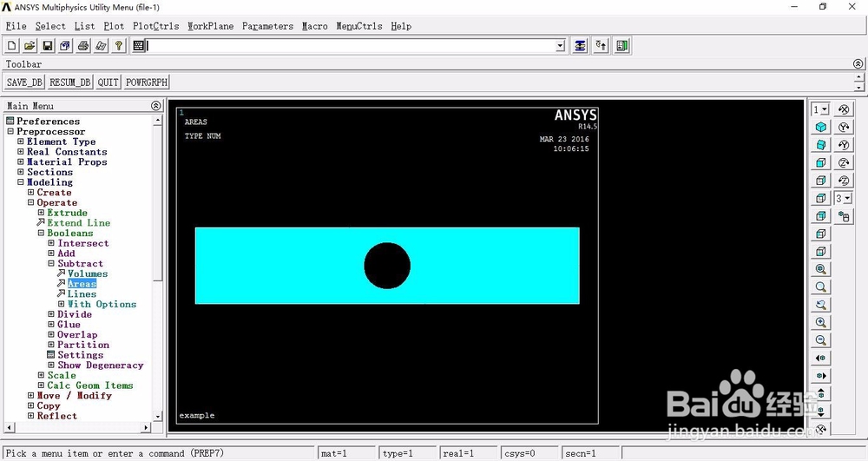Click the New Analysis icon

12,46
